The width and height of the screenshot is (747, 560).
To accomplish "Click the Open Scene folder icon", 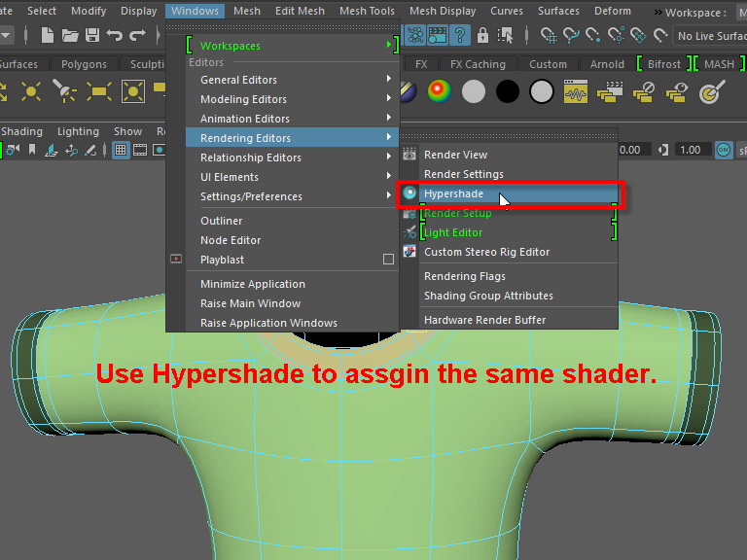I will [70, 35].
